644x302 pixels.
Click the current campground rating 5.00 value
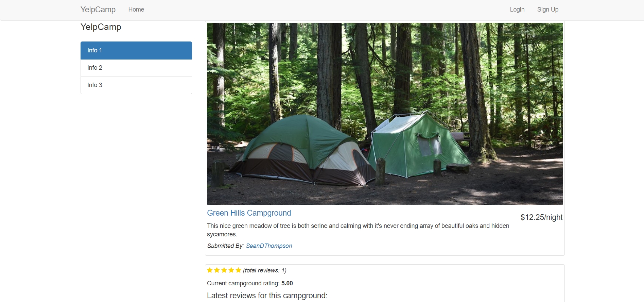(x=287, y=283)
